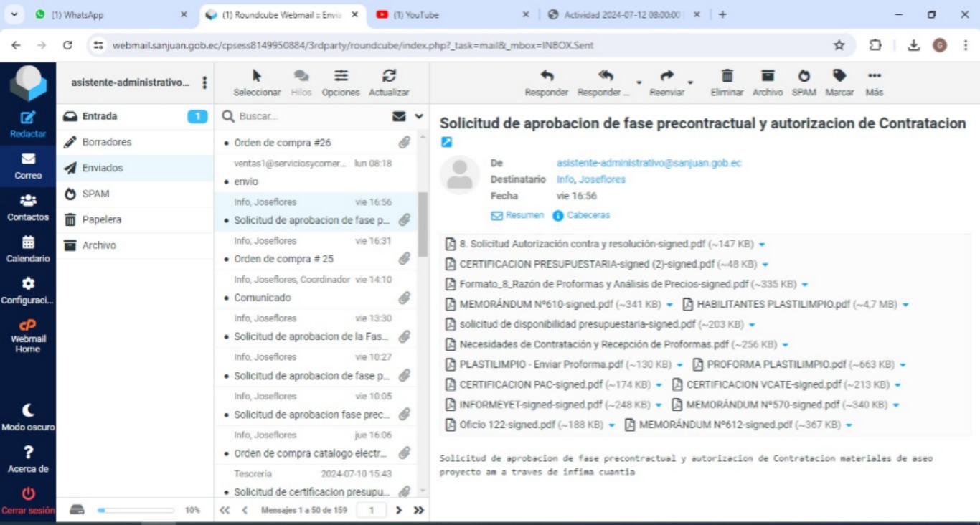Click the message list scrollbar
The height and width of the screenshot is (525, 980).
(423, 222)
